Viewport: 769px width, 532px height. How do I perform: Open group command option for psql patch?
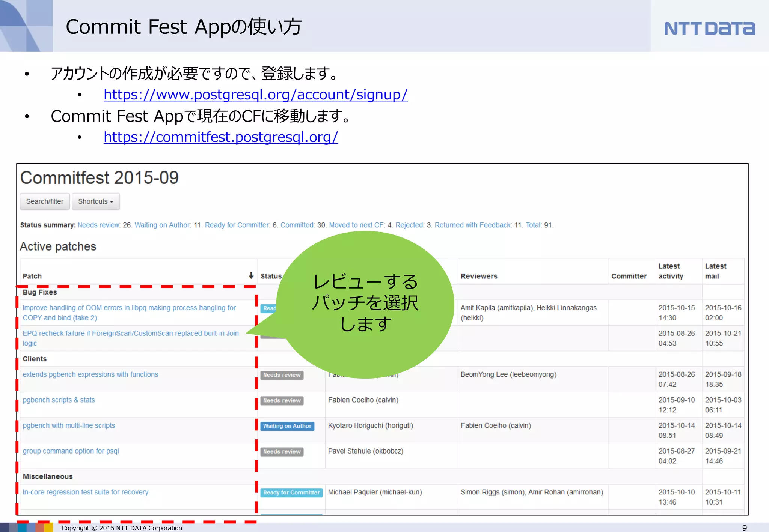[71, 451]
